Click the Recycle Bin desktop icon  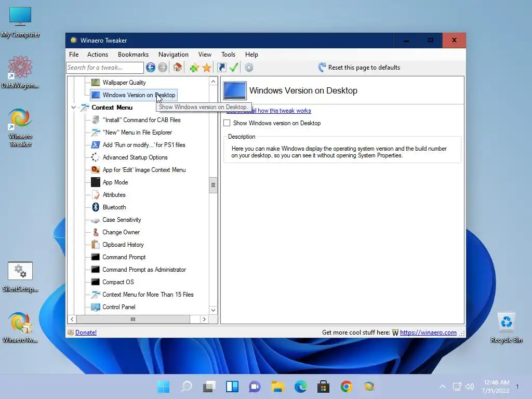[506, 327]
